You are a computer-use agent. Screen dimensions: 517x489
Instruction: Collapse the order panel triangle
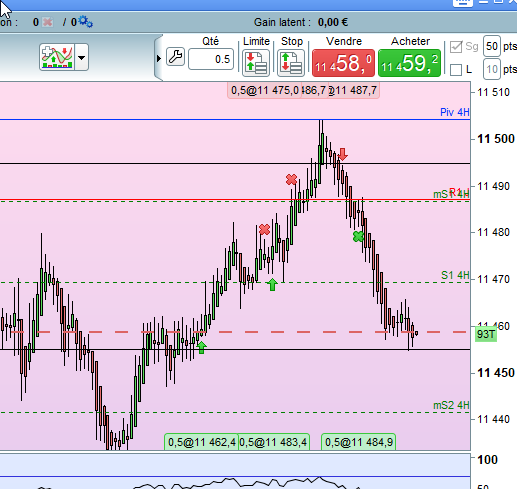coord(159,58)
